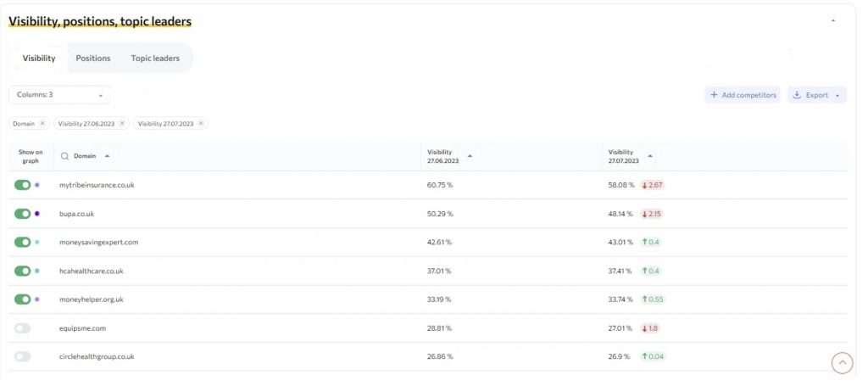Click green up change badge 0.55
This screenshot has height=386, width=868.
click(652, 299)
